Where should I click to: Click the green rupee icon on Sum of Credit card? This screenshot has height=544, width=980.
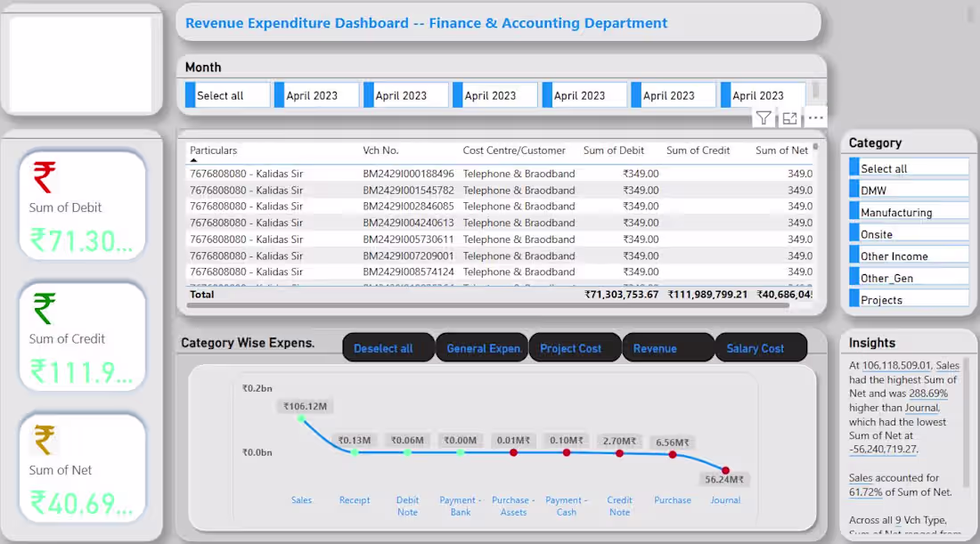click(44, 307)
